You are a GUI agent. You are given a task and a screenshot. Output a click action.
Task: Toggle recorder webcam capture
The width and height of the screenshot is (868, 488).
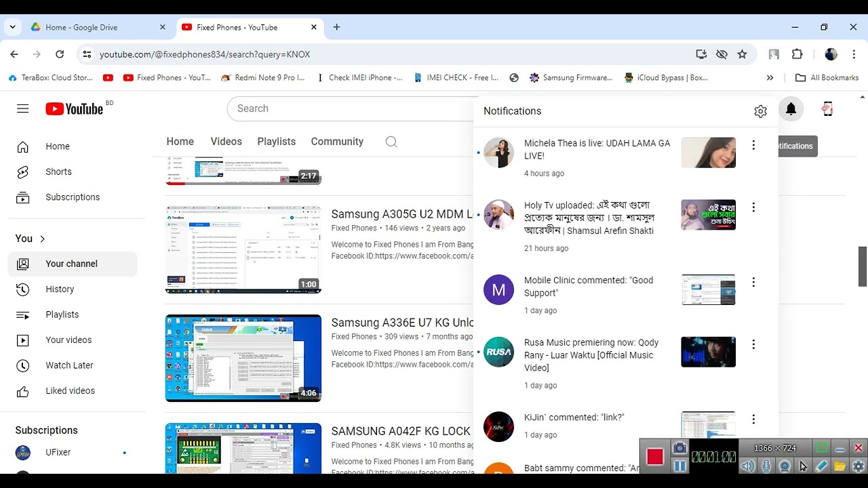point(785,466)
